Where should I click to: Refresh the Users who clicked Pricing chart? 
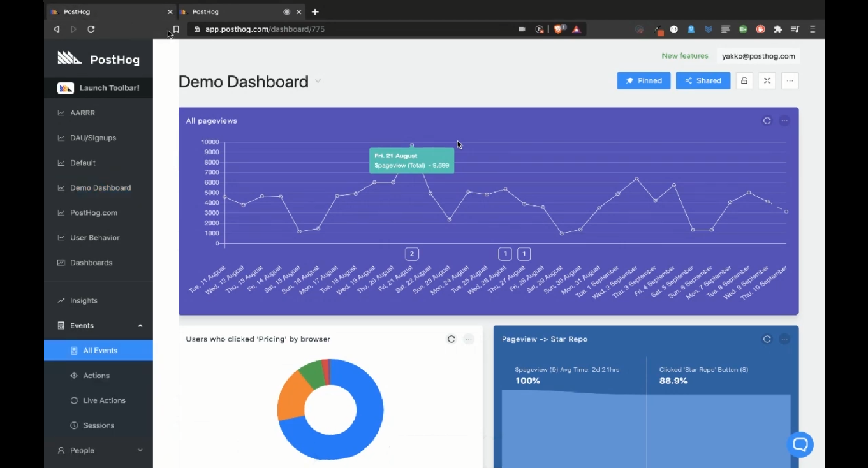(x=452, y=339)
